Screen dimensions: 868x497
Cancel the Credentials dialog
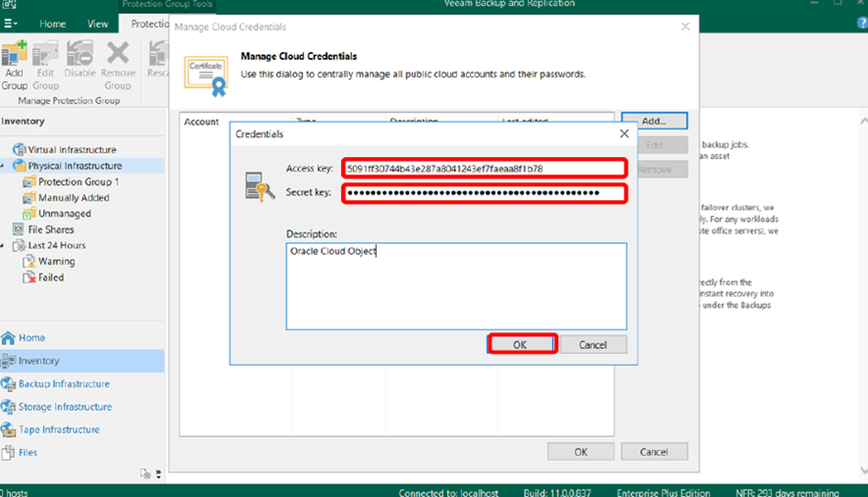[x=592, y=344]
